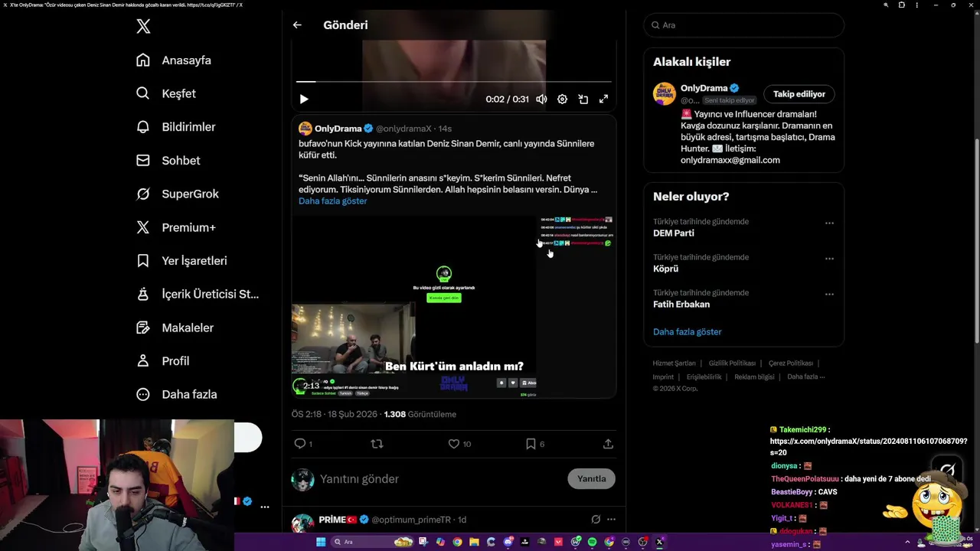Click the X logo in sidebar
980x551 pixels.
[143, 27]
